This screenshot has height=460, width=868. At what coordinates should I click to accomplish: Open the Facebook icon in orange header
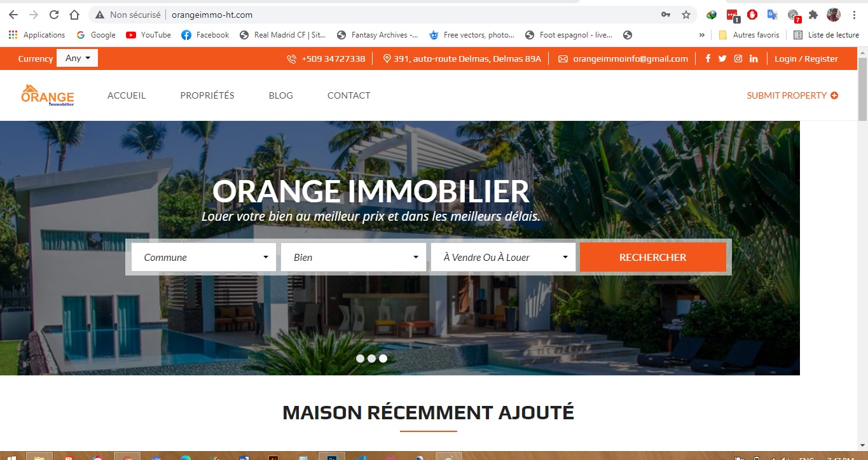pyautogui.click(x=708, y=59)
